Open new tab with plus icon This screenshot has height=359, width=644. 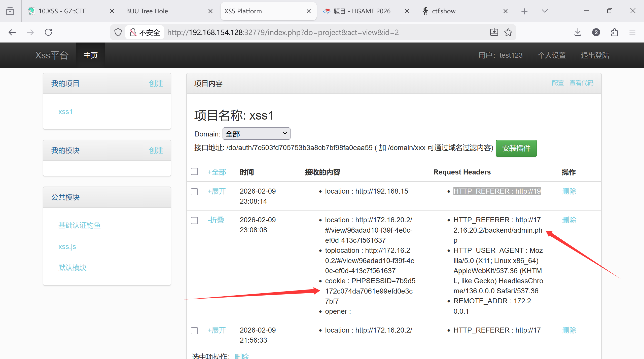[x=524, y=11]
